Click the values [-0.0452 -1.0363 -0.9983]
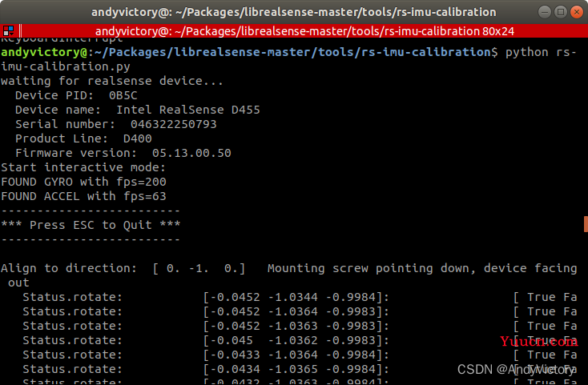588x385 pixels. [292, 326]
